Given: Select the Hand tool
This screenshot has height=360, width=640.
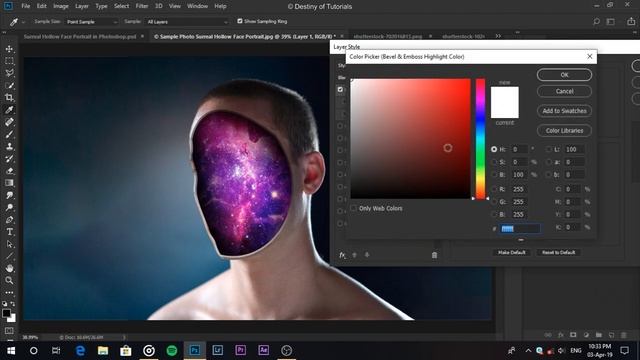Looking at the screenshot, I should tap(9, 268).
